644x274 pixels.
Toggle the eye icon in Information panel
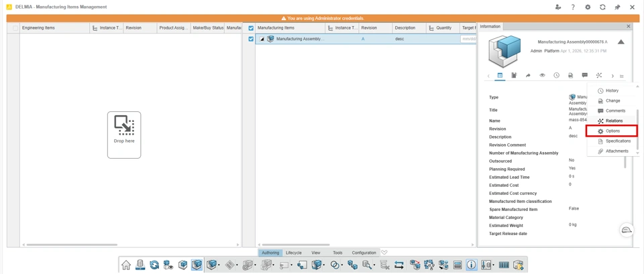click(x=543, y=76)
